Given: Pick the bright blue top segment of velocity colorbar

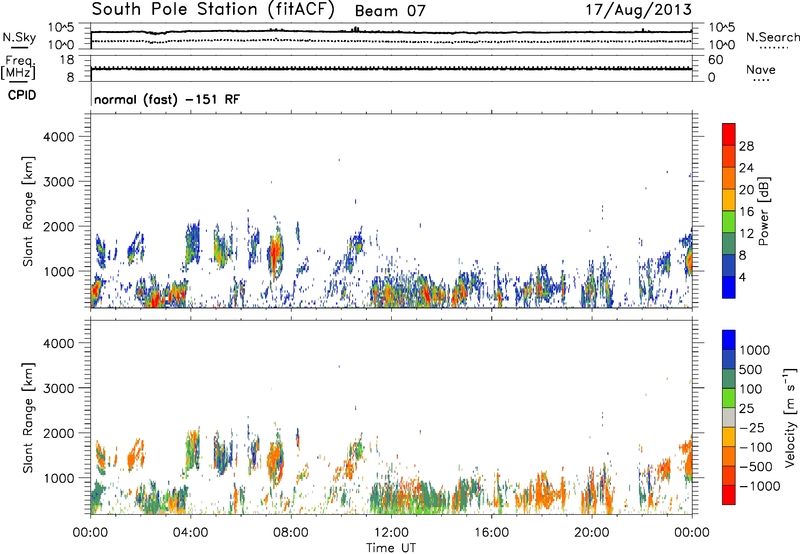Looking at the screenshot, I should click(x=729, y=339).
